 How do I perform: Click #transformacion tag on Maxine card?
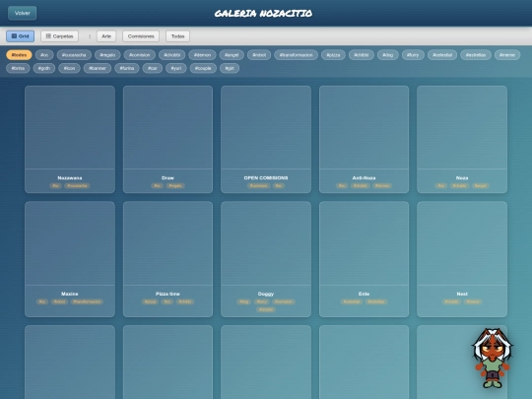pyautogui.click(x=87, y=301)
